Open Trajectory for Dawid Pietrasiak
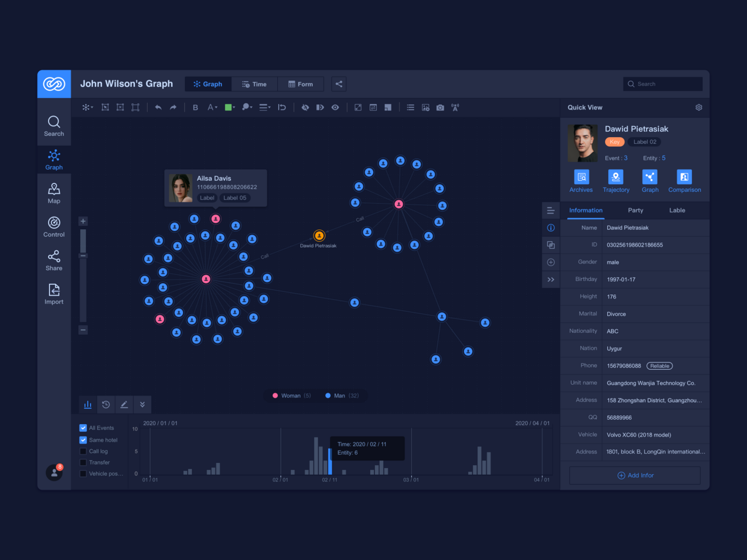The width and height of the screenshot is (747, 560). click(x=616, y=181)
